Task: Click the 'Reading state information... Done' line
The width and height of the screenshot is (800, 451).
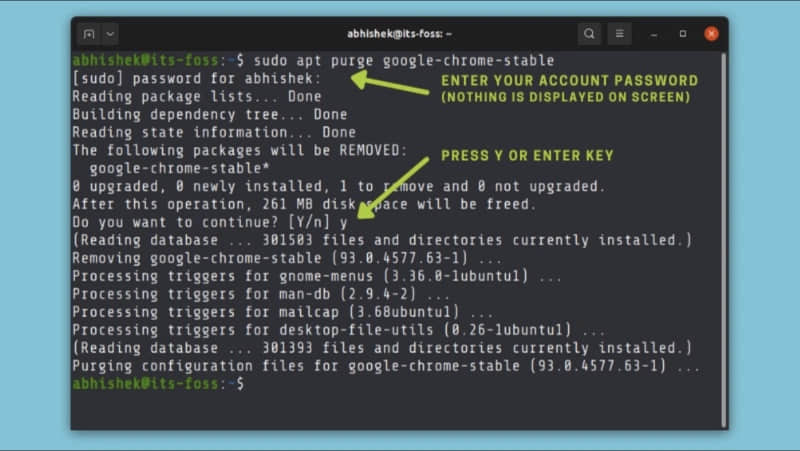Action: (214, 132)
